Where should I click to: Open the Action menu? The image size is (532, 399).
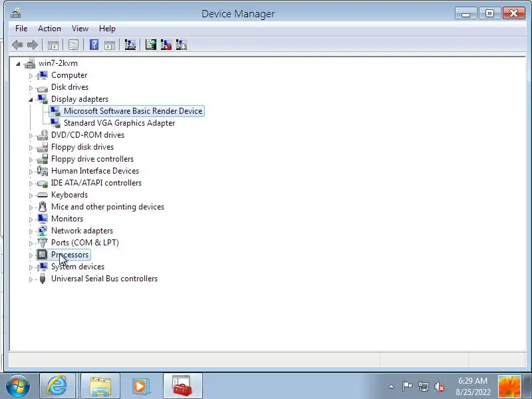[x=49, y=29]
